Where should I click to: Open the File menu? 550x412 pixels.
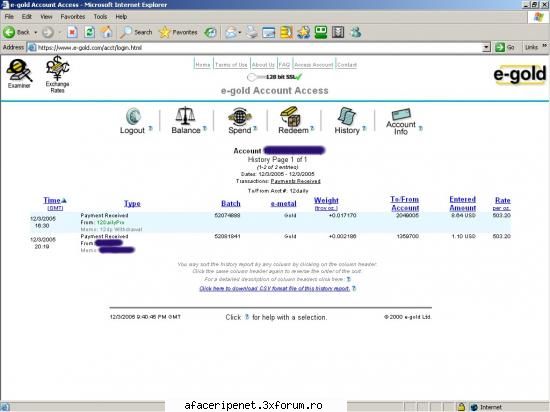click(x=9, y=16)
